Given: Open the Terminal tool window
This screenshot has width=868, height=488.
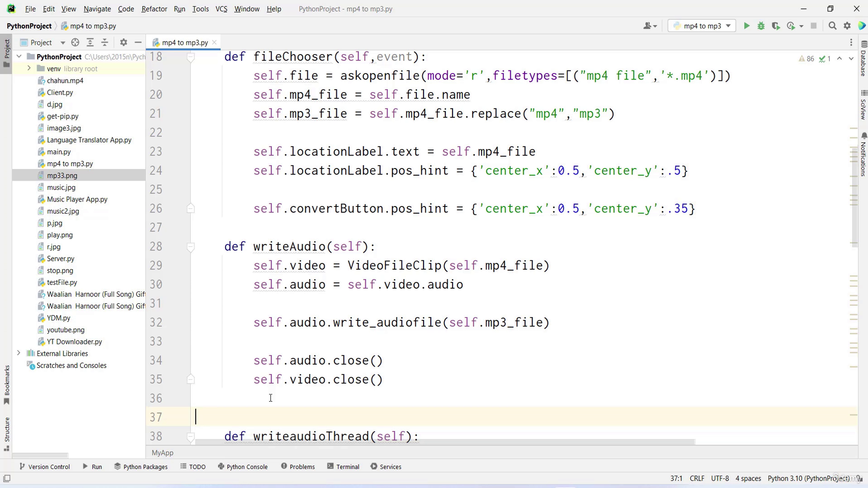Looking at the screenshot, I should click(x=343, y=467).
